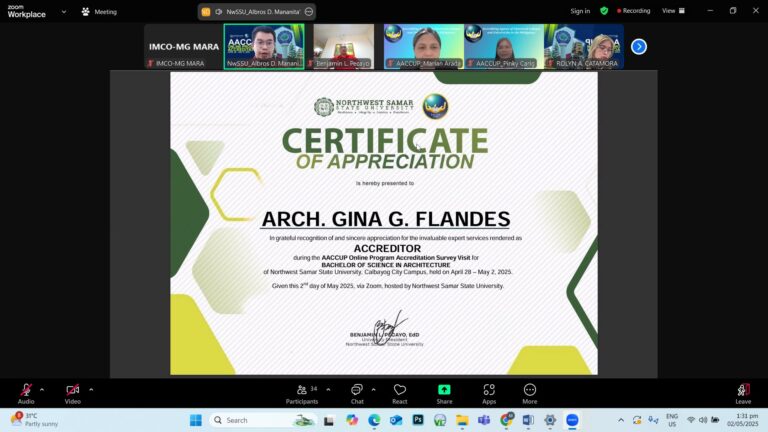Open Photoshop from the taskbar
The image size is (768, 432).
(x=418, y=420)
